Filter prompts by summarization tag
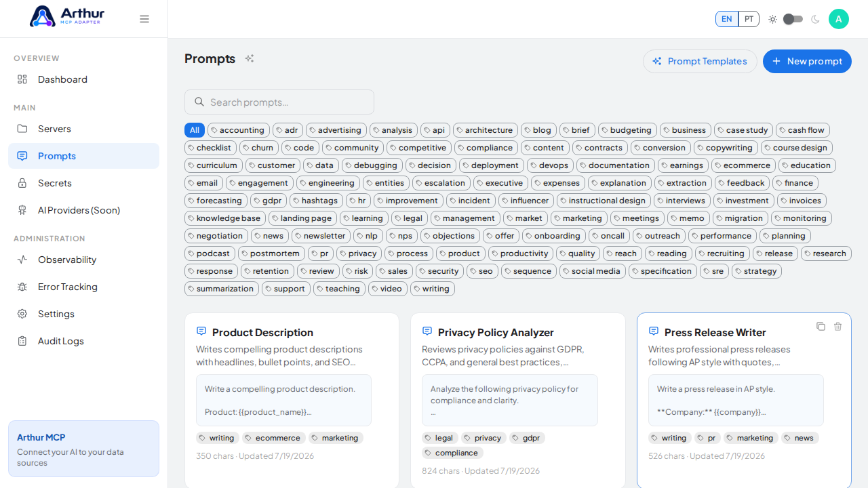 click(222, 289)
